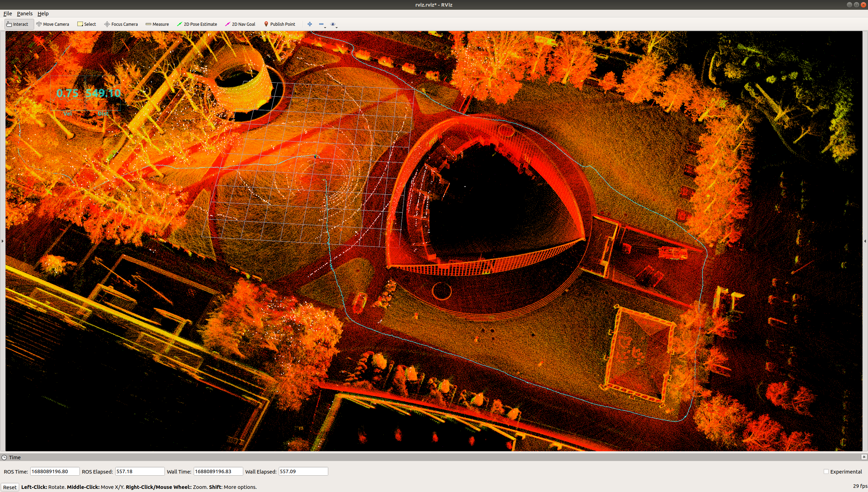Expand the collapsed right side panel
Viewport: 868px width, 492px height.
865,241
